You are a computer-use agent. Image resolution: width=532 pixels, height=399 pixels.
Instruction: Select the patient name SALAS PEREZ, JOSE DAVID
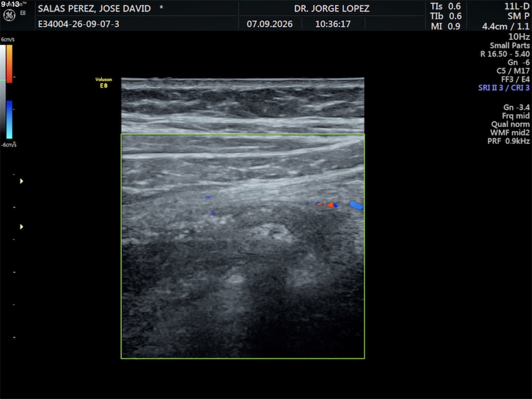(x=94, y=8)
